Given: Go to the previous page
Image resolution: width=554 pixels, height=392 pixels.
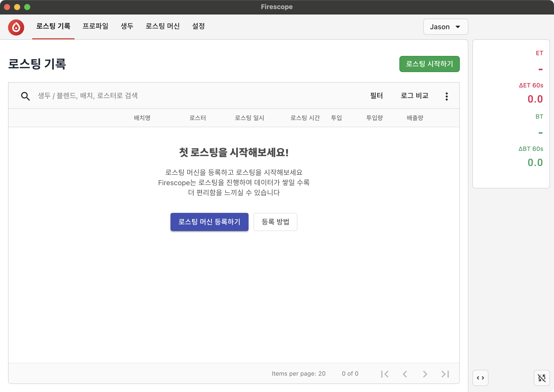Looking at the screenshot, I should click(x=405, y=374).
